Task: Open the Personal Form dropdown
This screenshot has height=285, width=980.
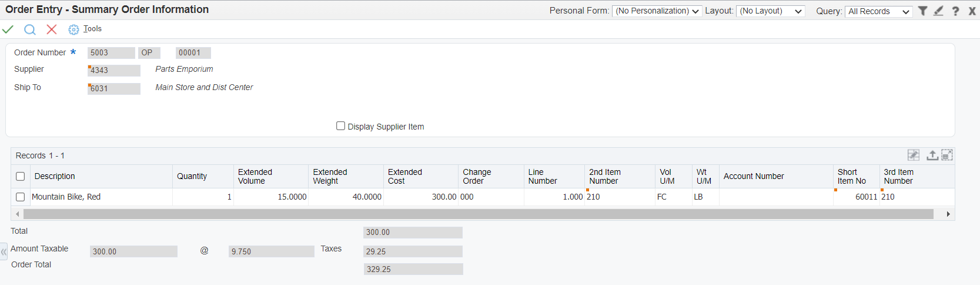Action: [x=657, y=11]
